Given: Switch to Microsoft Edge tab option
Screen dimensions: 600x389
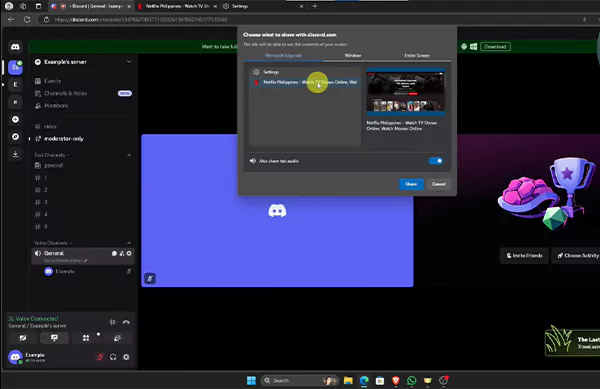Looking at the screenshot, I should (x=283, y=55).
